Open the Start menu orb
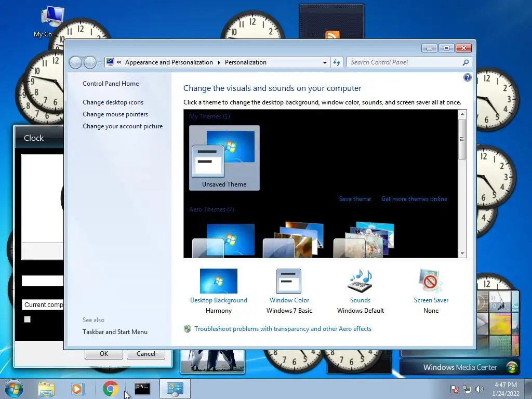Screen dimensions: 532x399 pos(14,389)
